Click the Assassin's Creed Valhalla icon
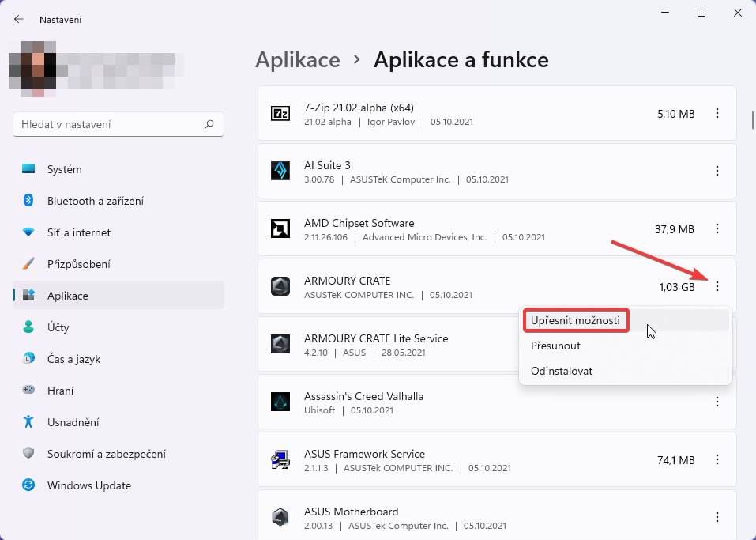The image size is (756, 540). click(x=280, y=402)
